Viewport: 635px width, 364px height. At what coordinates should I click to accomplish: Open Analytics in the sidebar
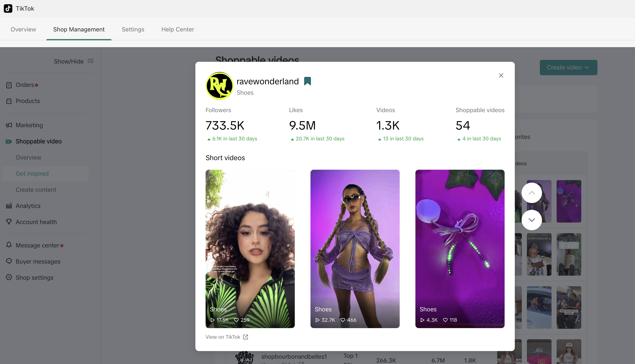pos(28,206)
